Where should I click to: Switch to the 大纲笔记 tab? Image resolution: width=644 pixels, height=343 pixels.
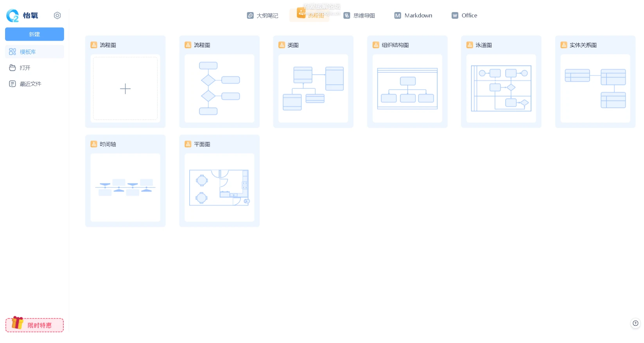pos(263,15)
